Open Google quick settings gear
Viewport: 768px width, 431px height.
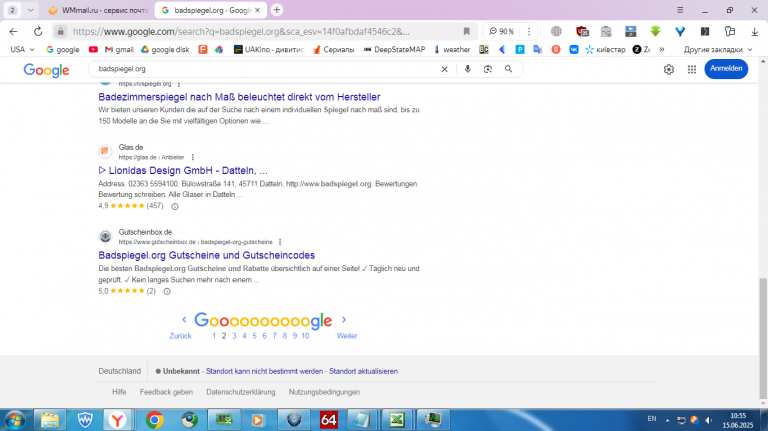pyautogui.click(x=669, y=70)
